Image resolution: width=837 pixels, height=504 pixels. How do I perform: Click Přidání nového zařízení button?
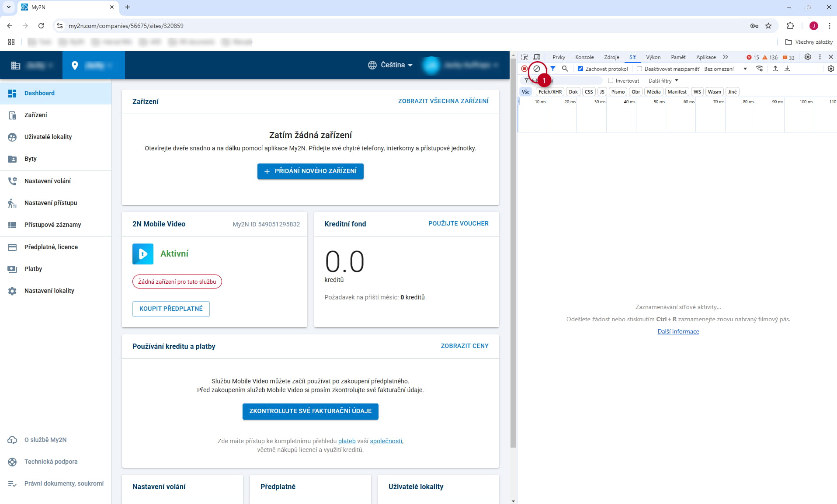tap(310, 171)
